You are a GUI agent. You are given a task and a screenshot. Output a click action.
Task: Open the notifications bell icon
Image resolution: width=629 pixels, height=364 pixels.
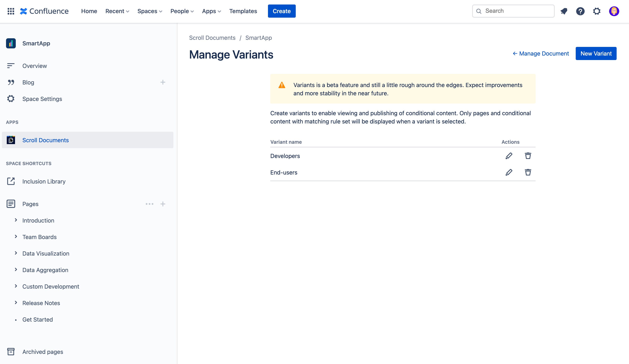[x=564, y=11]
